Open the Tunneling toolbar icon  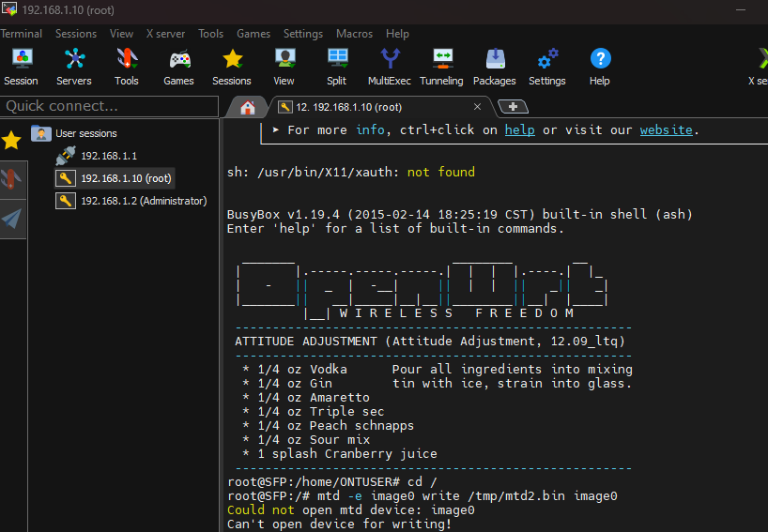tap(442, 67)
